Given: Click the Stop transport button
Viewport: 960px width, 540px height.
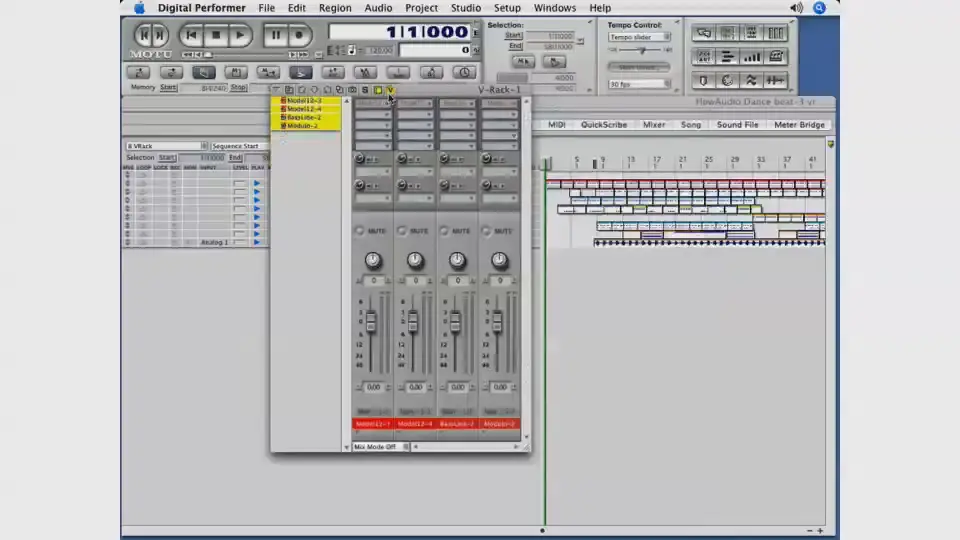Looking at the screenshot, I should click(x=216, y=36).
